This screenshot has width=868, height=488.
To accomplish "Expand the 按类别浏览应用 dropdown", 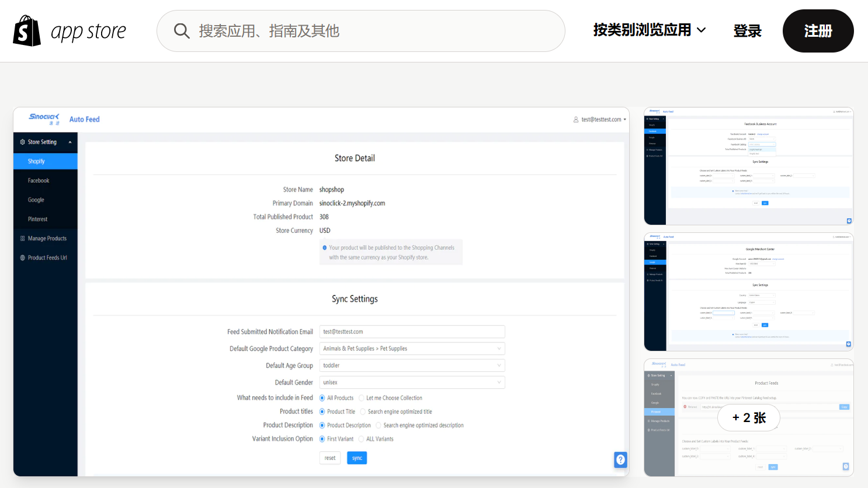I will point(650,30).
